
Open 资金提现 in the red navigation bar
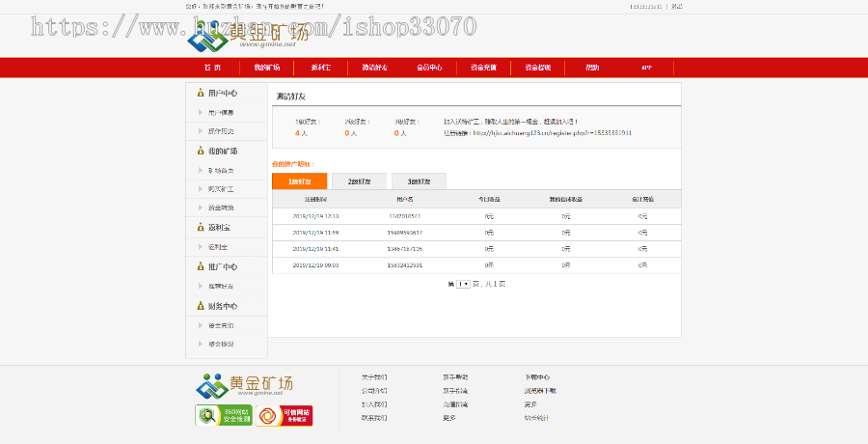tap(537, 68)
